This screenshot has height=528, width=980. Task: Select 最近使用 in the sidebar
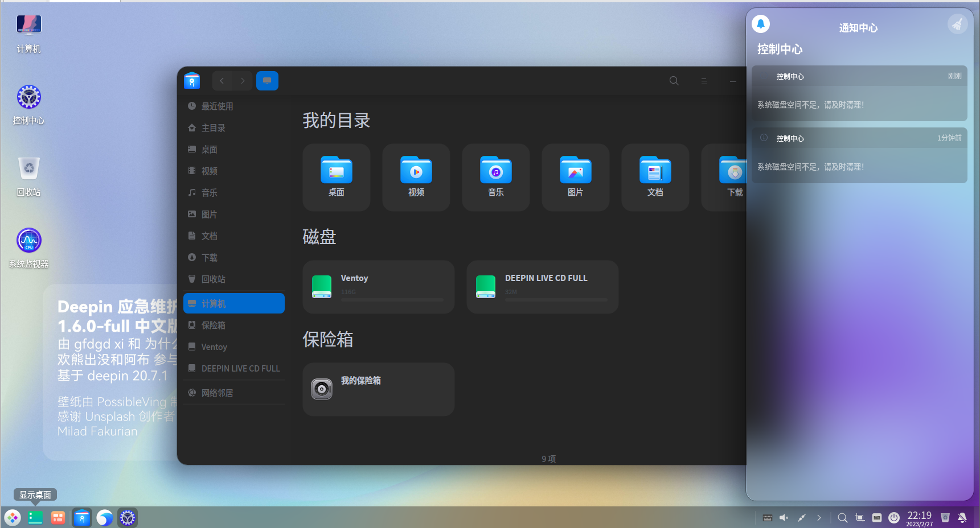coord(234,106)
